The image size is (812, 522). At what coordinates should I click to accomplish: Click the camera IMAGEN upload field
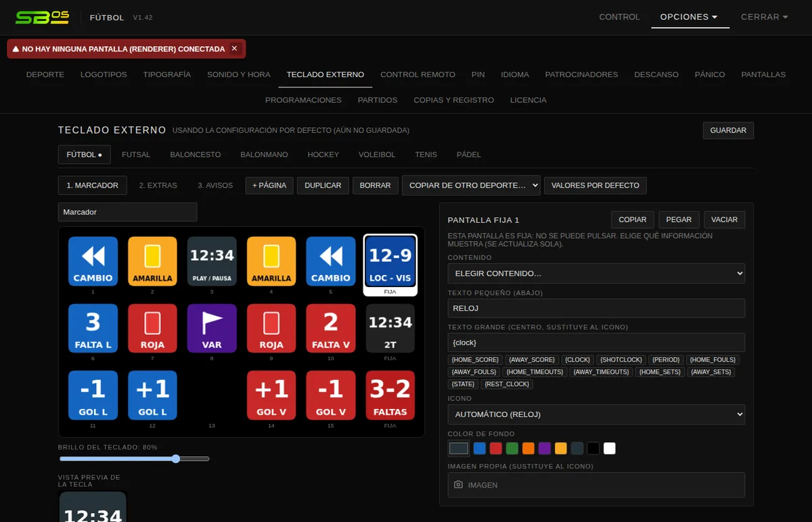pyautogui.click(x=596, y=485)
